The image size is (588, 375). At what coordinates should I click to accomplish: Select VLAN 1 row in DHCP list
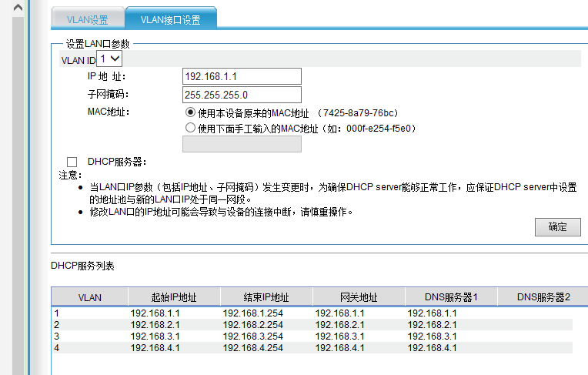tap(312, 313)
